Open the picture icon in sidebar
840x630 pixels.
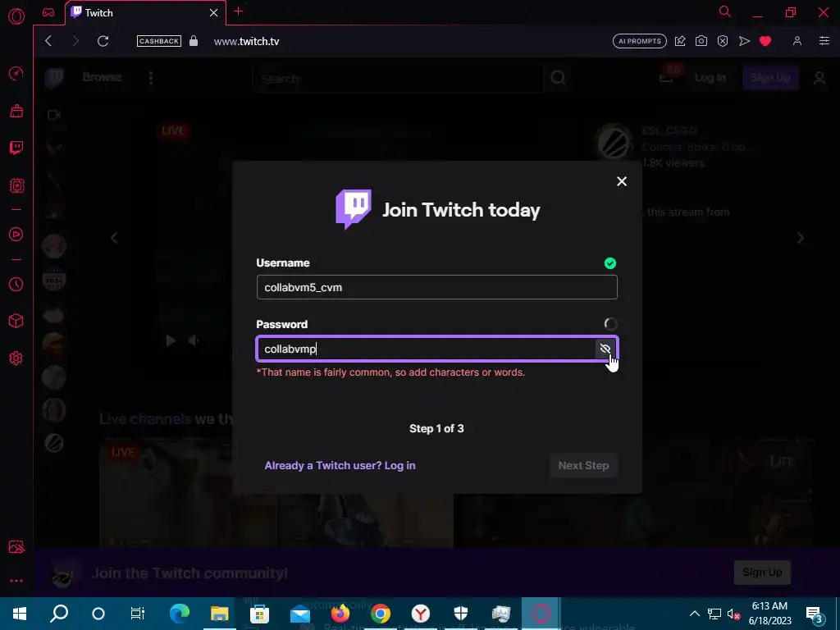tap(16, 546)
